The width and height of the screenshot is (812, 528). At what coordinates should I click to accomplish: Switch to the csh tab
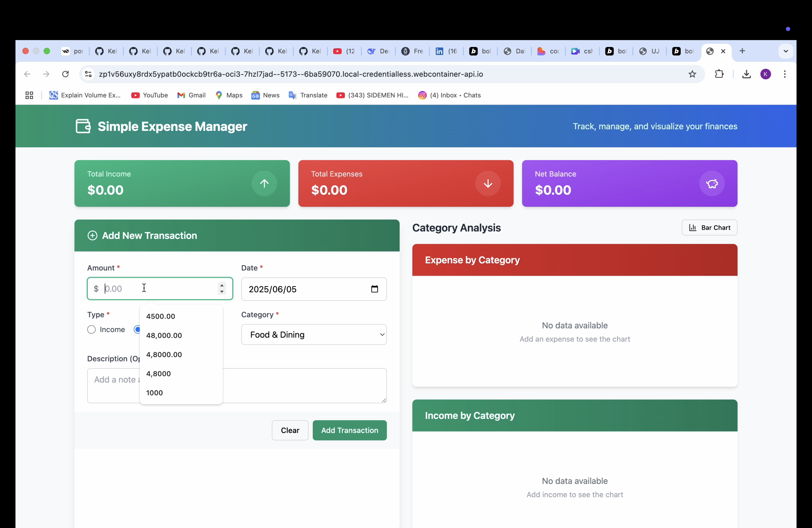pos(582,51)
